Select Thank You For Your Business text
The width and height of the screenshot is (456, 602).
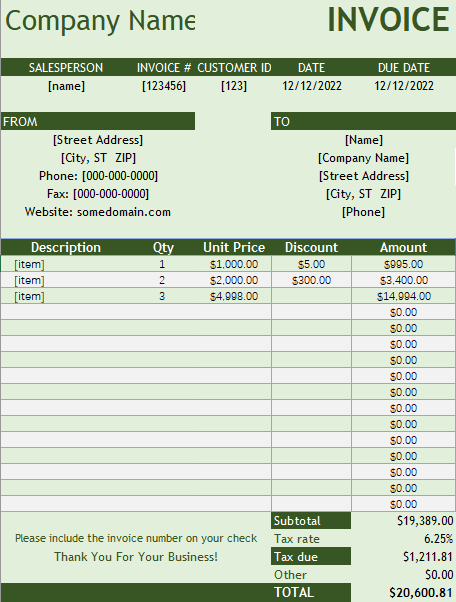(x=136, y=557)
